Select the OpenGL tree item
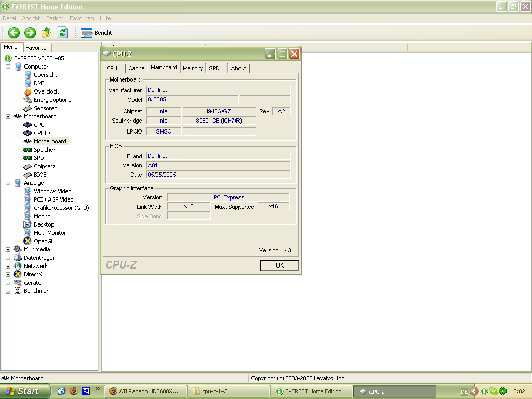Viewport: 532px width, 399px height. (x=43, y=241)
